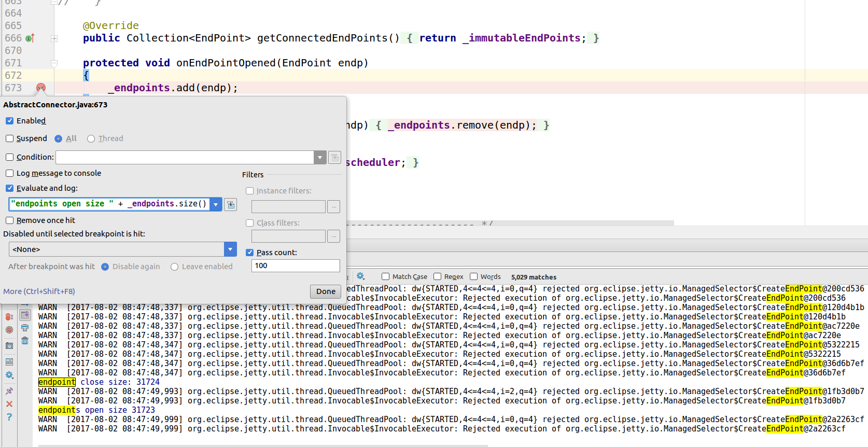The width and height of the screenshot is (868, 447).
Task: Toggle Evaluate and log checkbox
Action: [10, 188]
